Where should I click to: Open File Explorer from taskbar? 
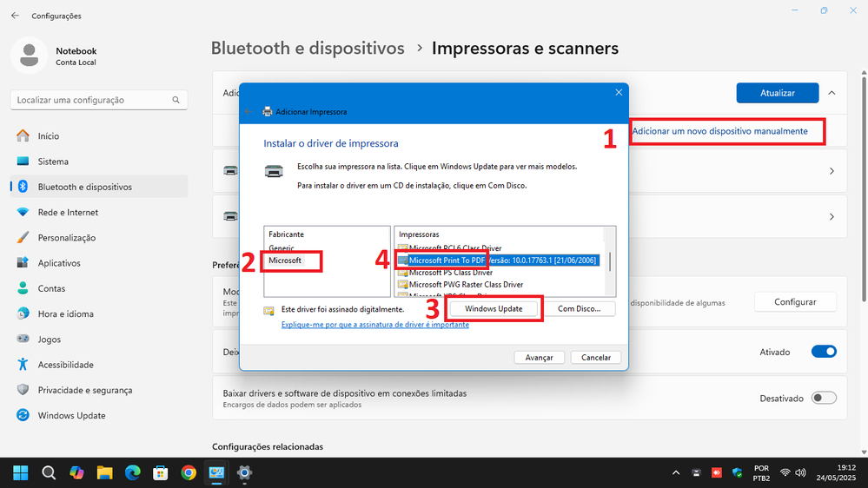(x=104, y=473)
